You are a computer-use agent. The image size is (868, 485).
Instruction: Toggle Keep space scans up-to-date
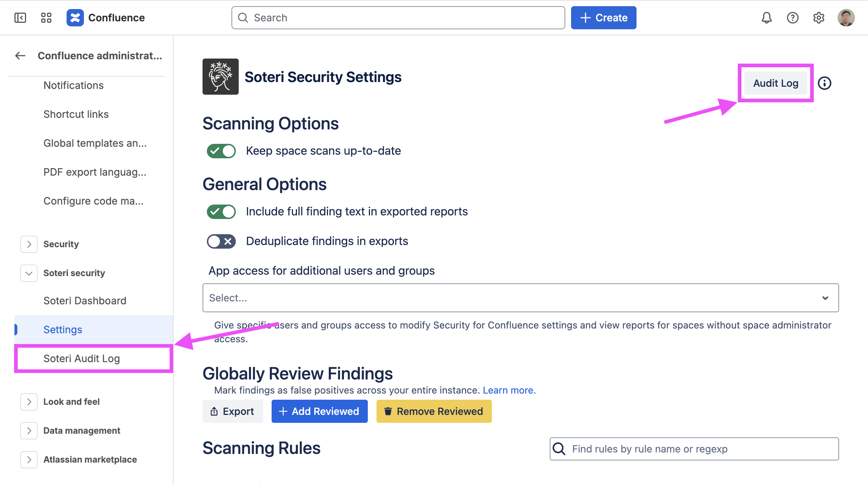[221, 151]
